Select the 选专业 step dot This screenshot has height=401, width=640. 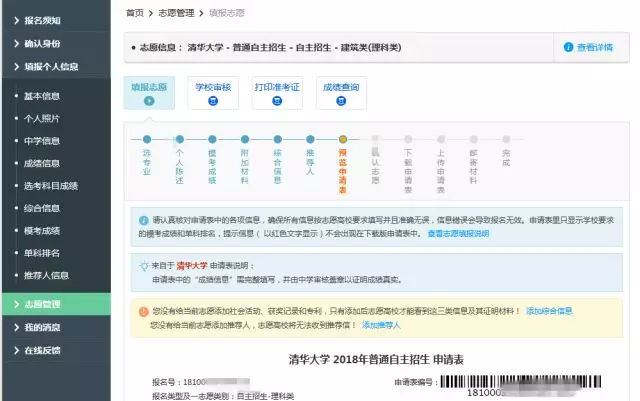[x=147, y=139]
